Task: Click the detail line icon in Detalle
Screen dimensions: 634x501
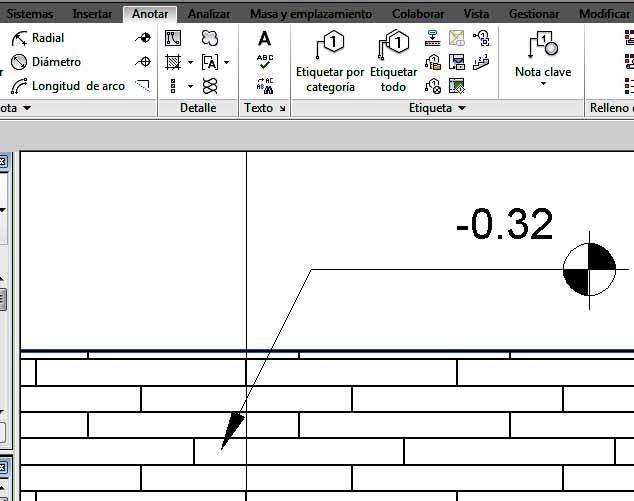Action: (x=173, y=38)
